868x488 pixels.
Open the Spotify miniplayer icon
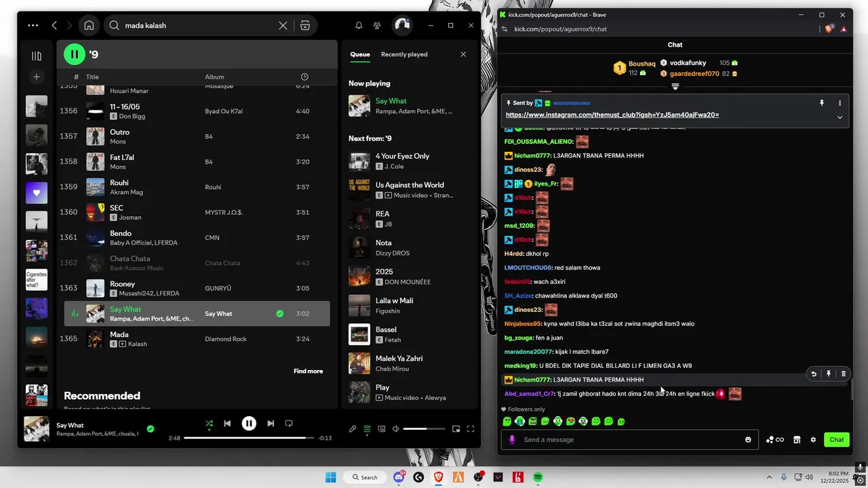coord(456,429)
